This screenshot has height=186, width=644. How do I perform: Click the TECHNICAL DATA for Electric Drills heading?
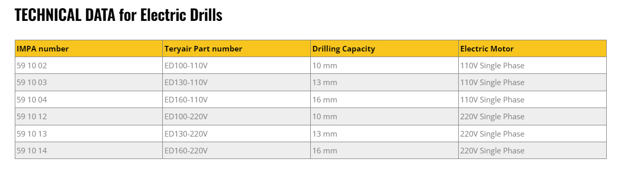click(118, 15)
